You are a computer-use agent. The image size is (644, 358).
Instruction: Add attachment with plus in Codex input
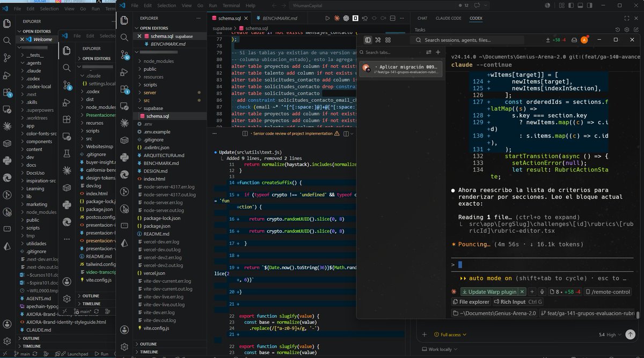coord(424,334)
